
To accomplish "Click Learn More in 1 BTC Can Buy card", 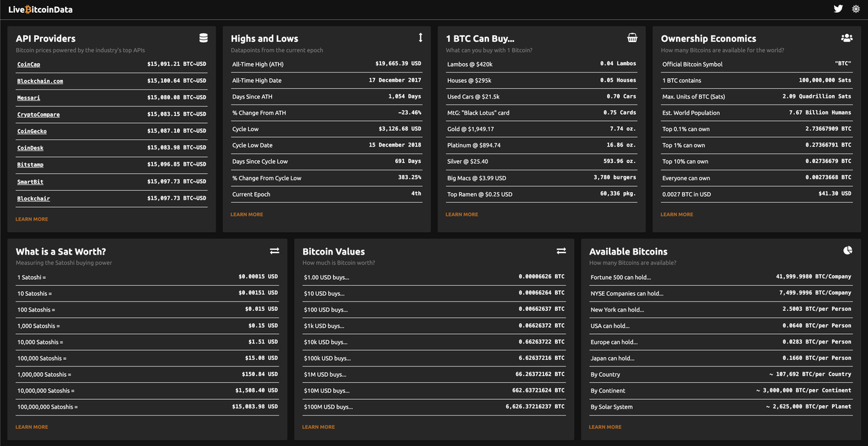I will (462, 215).
